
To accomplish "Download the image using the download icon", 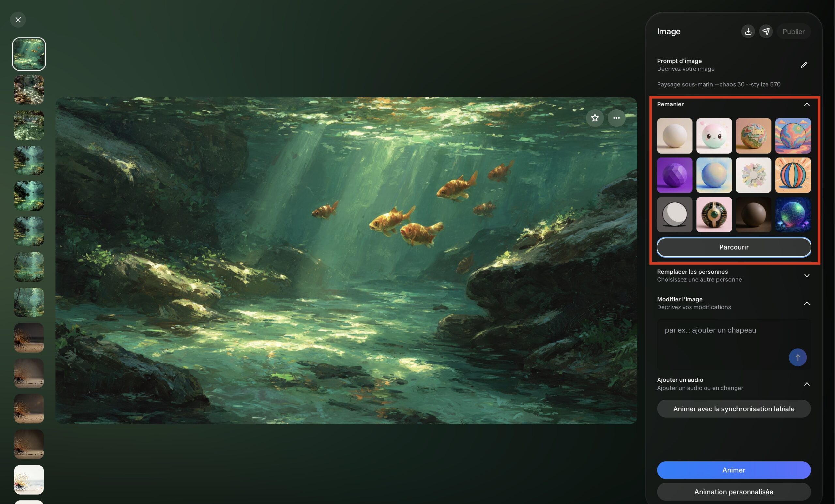I will click(748, 32).
